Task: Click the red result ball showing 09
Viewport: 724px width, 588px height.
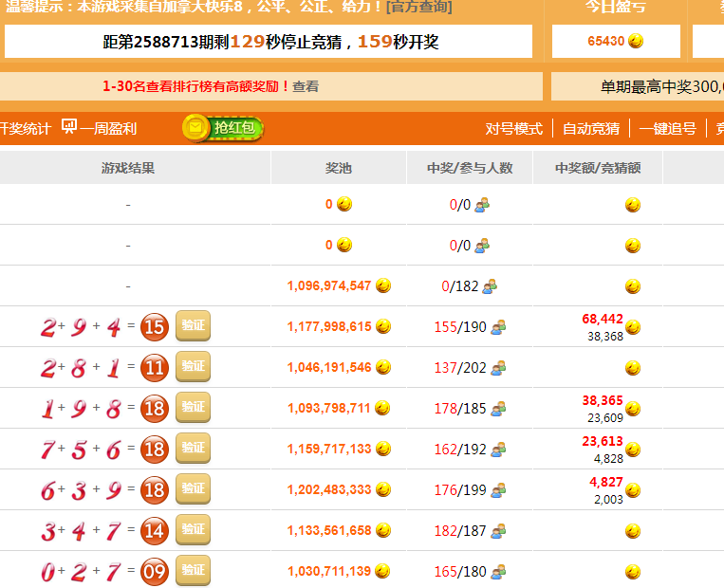Action: (155, 572)
